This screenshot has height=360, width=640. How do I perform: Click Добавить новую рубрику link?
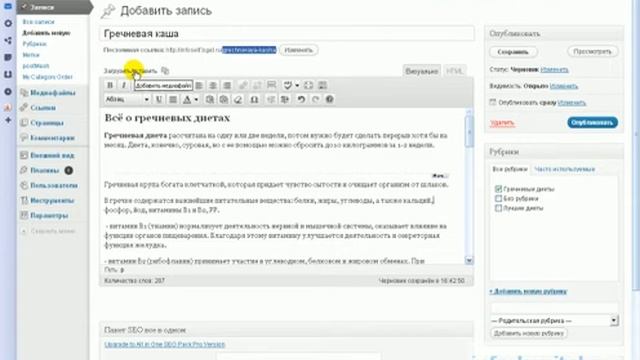[x=528, y=291]
